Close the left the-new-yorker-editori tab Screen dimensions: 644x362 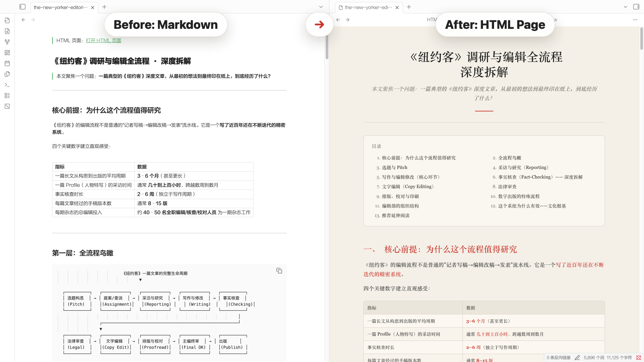pyautogui.click(x=93, y=7)
